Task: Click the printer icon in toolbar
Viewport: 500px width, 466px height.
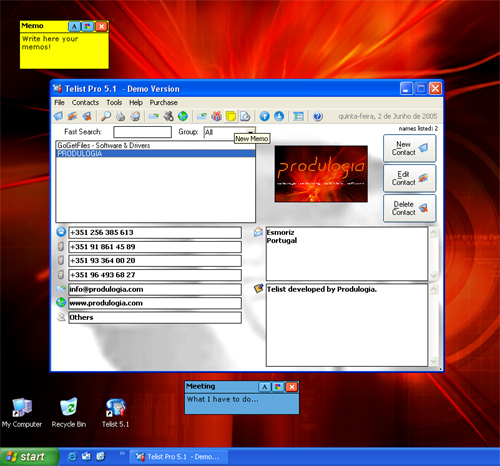Action: 120,116
